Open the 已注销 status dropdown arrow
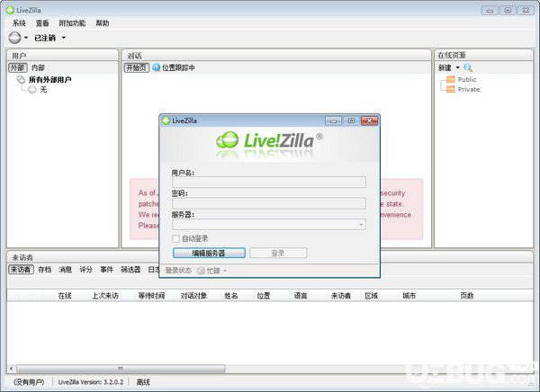 coord(64,38)
